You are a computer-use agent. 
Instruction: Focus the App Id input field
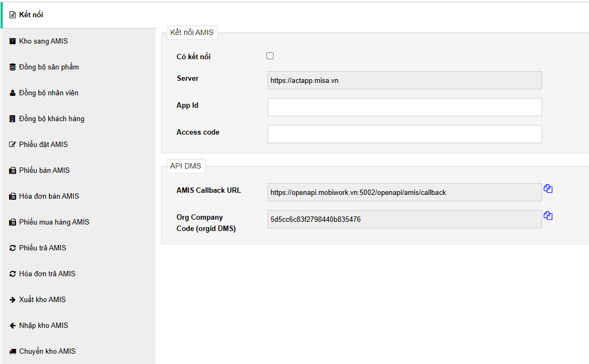pyautogui.click(x=404, y=107)
